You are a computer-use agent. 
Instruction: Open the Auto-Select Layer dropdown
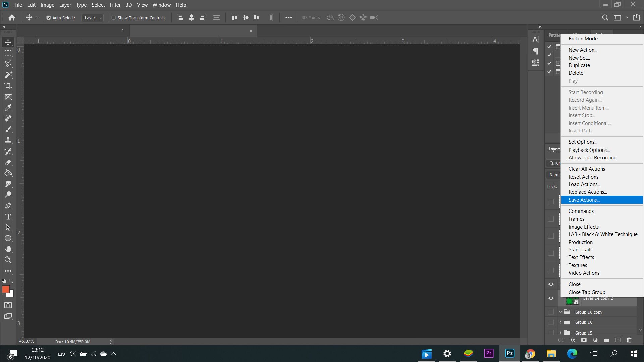click(92, 18)
